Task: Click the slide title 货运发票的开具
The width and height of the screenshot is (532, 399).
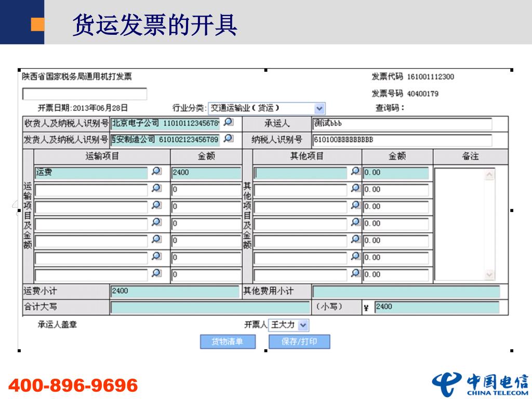Action: [x=155, y=25]
